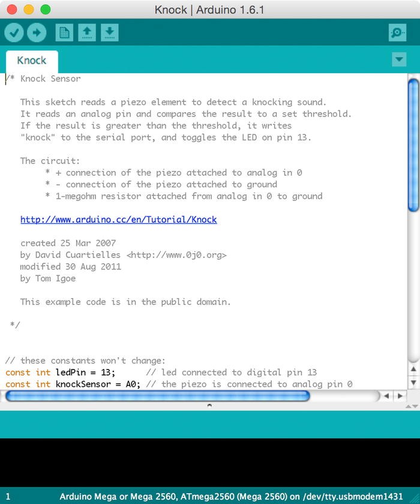
Task: Click the Verify checkmark button
Action: pyautogui.click(x=14, y=32)
